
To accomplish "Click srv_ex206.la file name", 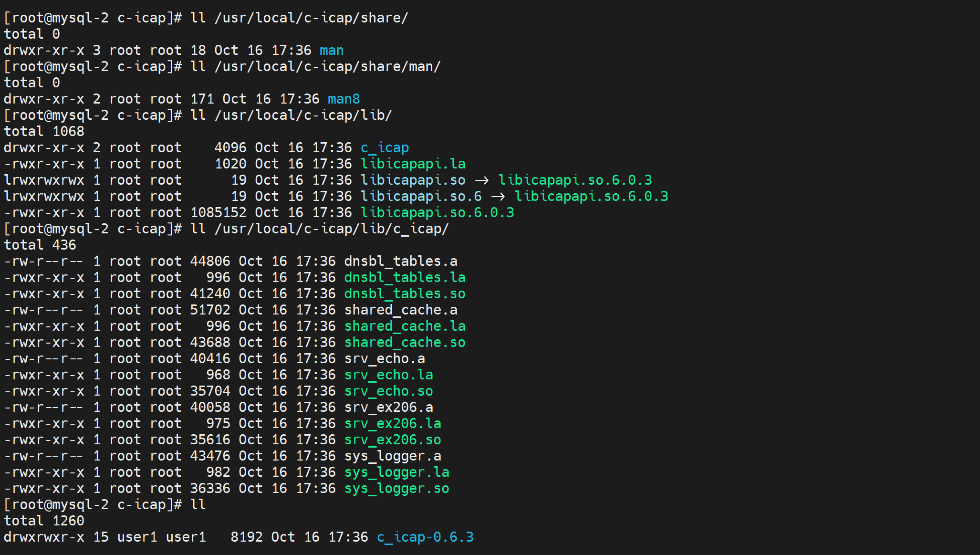I will tap(393, 423).
